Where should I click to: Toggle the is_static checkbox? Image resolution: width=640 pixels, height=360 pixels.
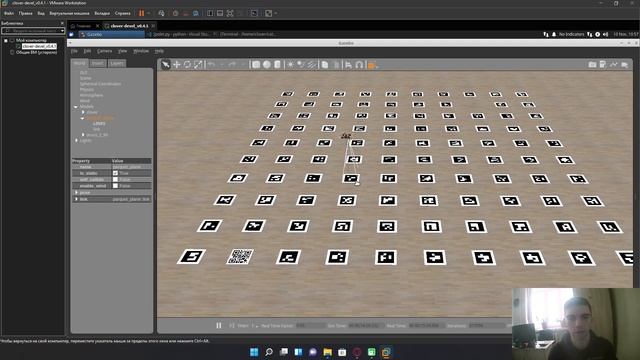coord(116,173)
